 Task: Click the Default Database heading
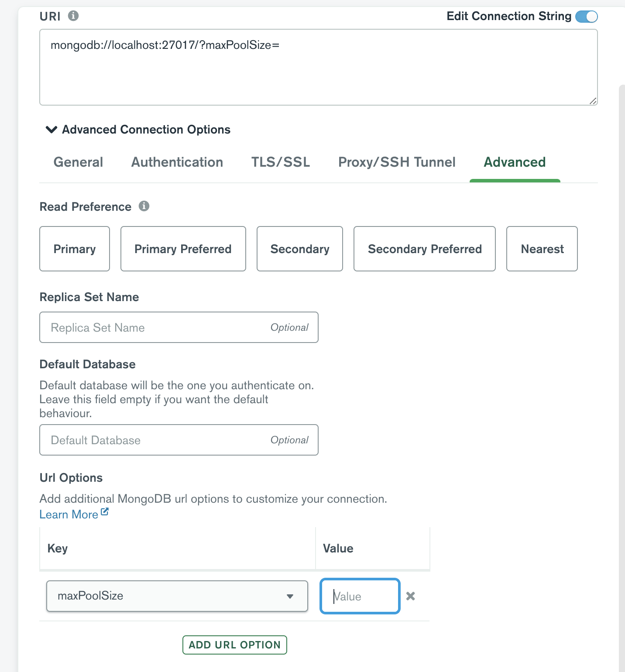(88, 364)
